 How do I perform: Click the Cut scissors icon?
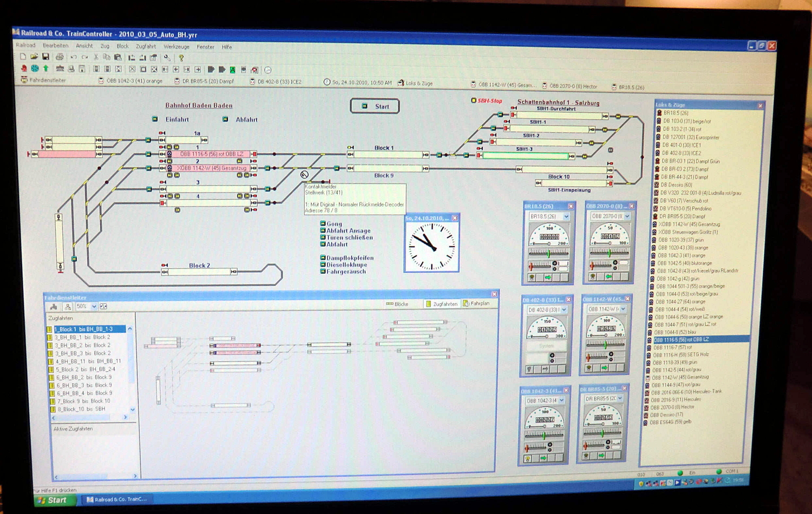[96, 57]
